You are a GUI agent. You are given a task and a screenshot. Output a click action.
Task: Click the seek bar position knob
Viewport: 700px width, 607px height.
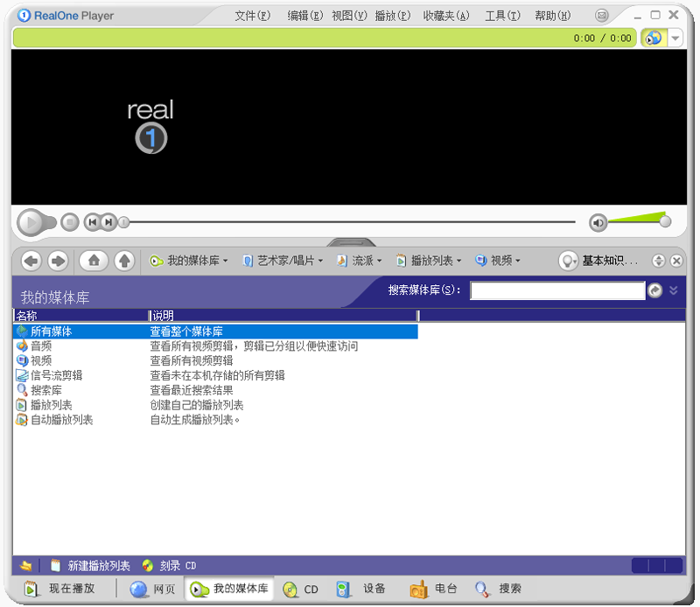[124, 222]
